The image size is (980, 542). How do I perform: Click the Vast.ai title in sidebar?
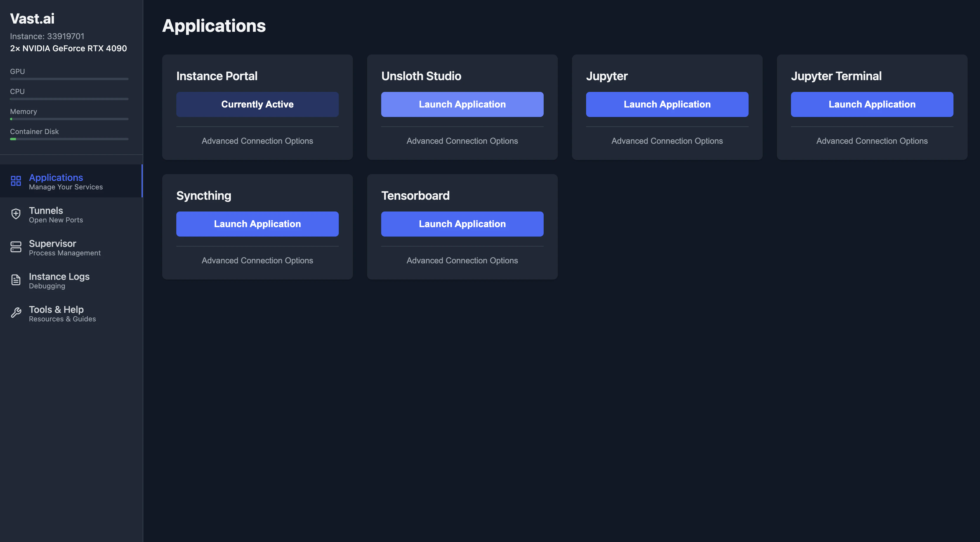32,19
